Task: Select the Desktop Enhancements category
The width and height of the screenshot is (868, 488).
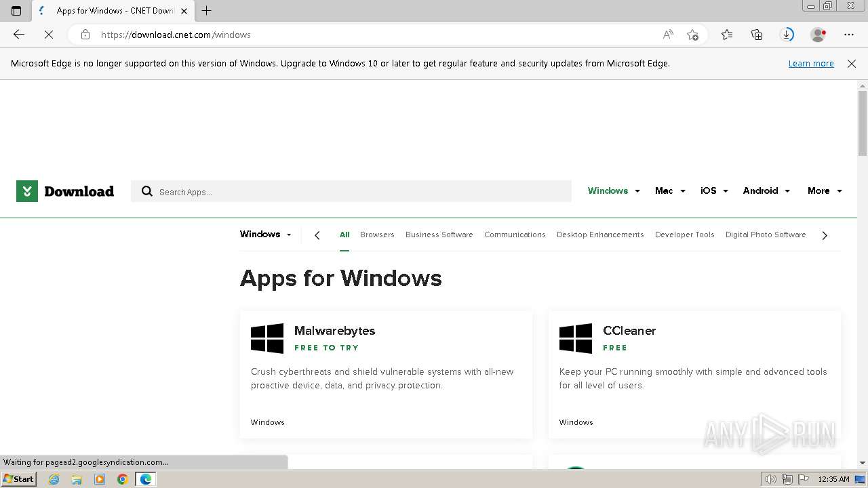Action: coord(600,235)
